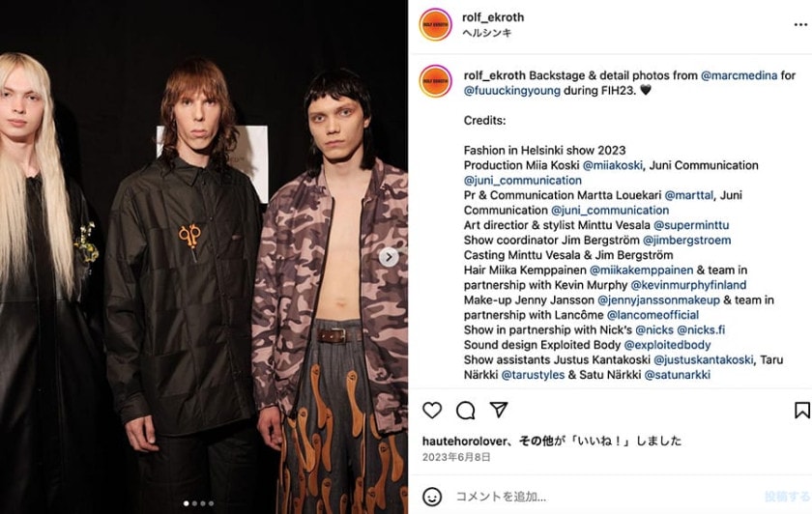Visit the @superminttu tagged profile
Image resolution: width=812 pixels, height=514 pixels.
click(x=691, y=226)
